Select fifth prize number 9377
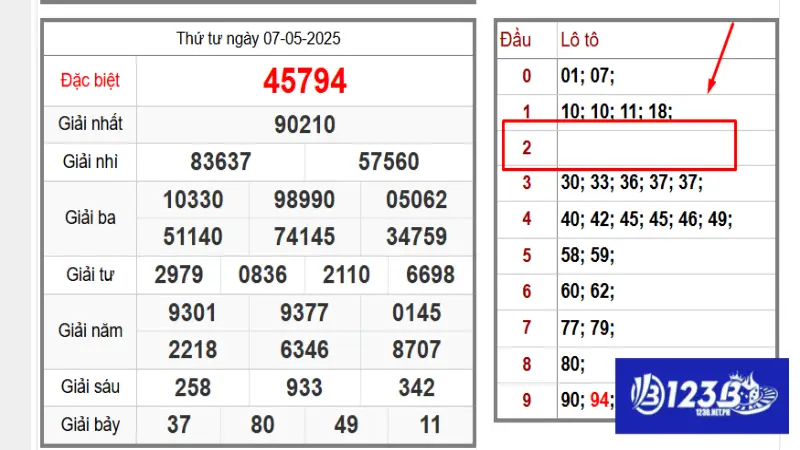Viewport: 800px width, 450px height. [x=304, y=313]
